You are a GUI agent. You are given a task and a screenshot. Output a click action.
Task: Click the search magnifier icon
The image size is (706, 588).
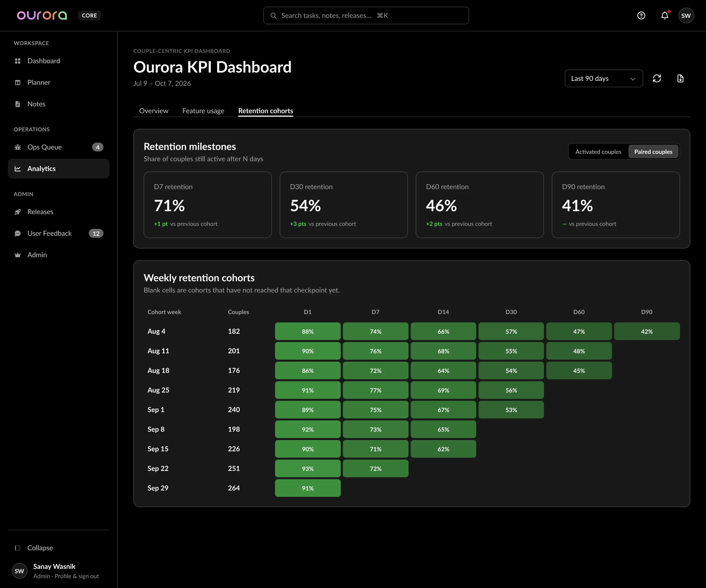(273, 16)
